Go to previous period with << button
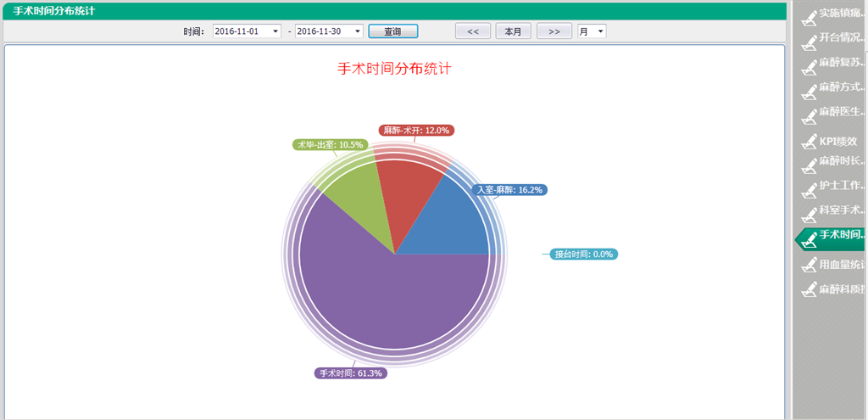868x420 pixels. (473, 31)
